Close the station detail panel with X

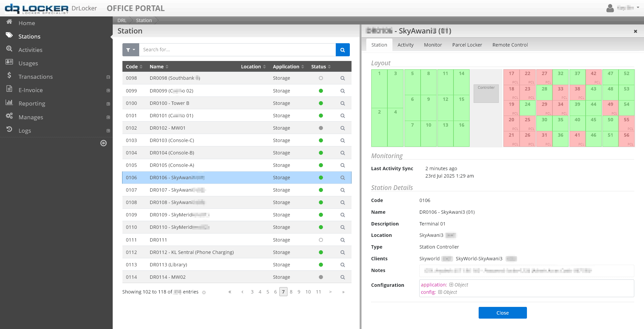[635, 31]
